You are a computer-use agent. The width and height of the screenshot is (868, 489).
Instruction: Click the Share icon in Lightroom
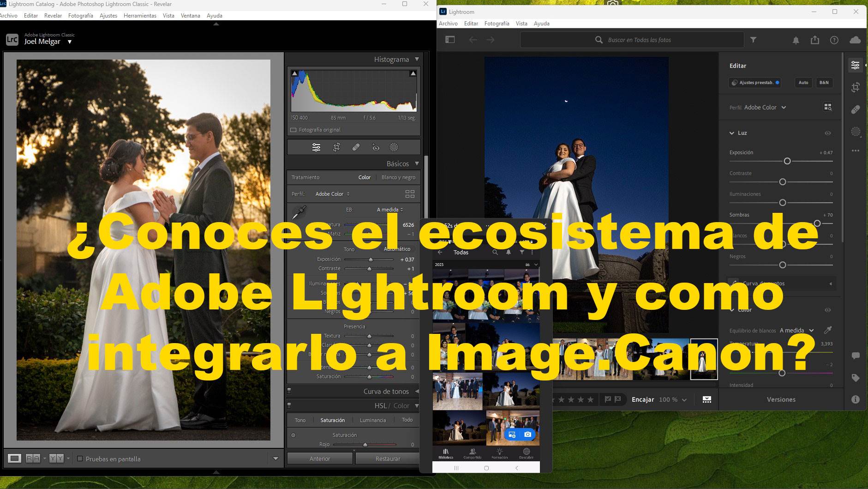click(815, 40)
